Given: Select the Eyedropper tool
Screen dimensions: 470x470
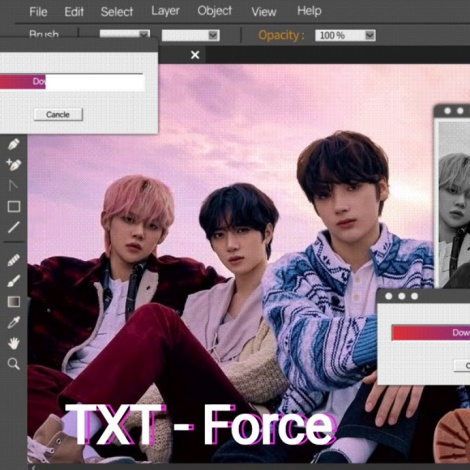Looking at the screenshot, I should coord(13,322).
